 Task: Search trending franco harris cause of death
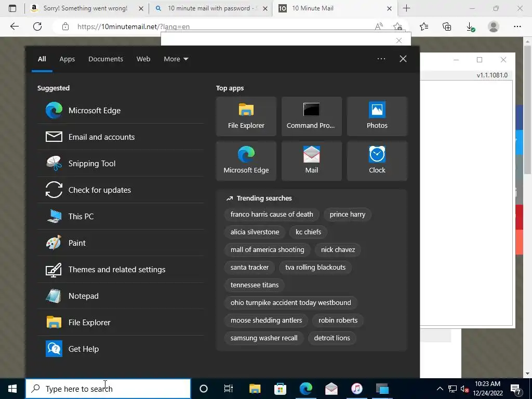click(x=272, y=214)
